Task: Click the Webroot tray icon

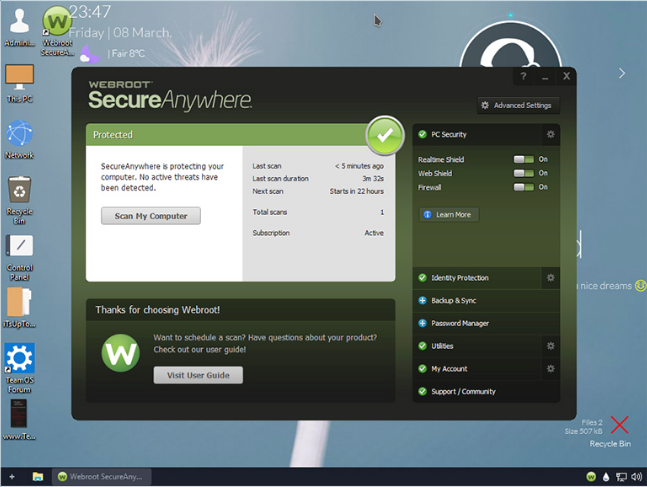Action: pos(591,477)
